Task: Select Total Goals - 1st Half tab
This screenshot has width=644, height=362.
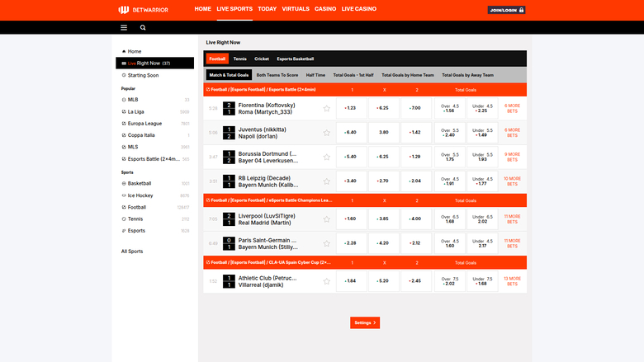Action: click(x=353, y=75)
